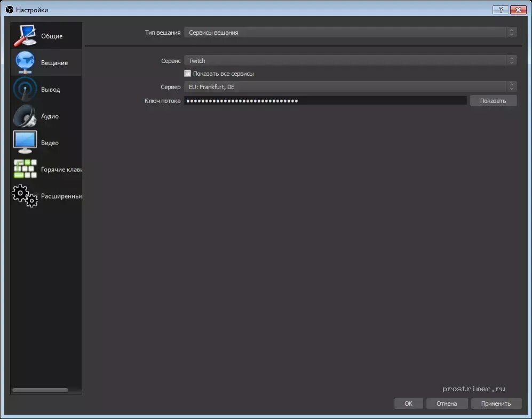Click the Сервер combo box arrows
Screen dimensions: 532x419
click(511, 87)
